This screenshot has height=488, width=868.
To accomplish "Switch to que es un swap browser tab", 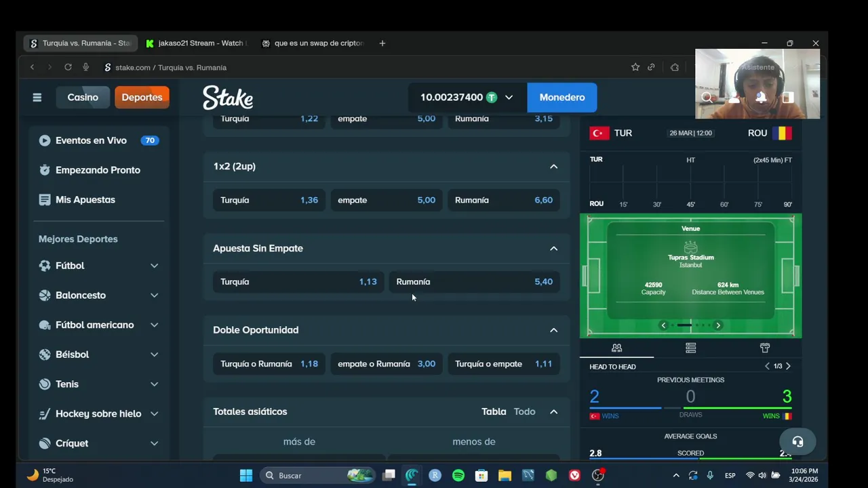I will click(x=313, y=43).
